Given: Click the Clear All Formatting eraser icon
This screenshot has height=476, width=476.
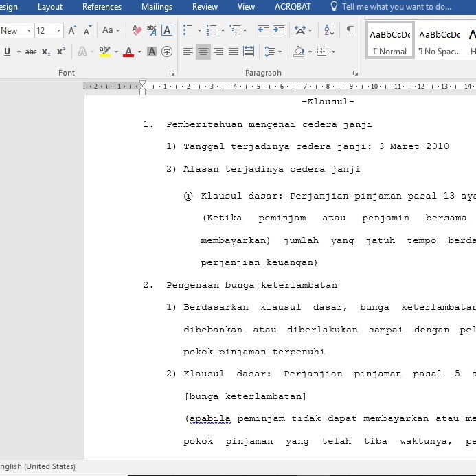Looking at the screenshot, I should (136, 30).
